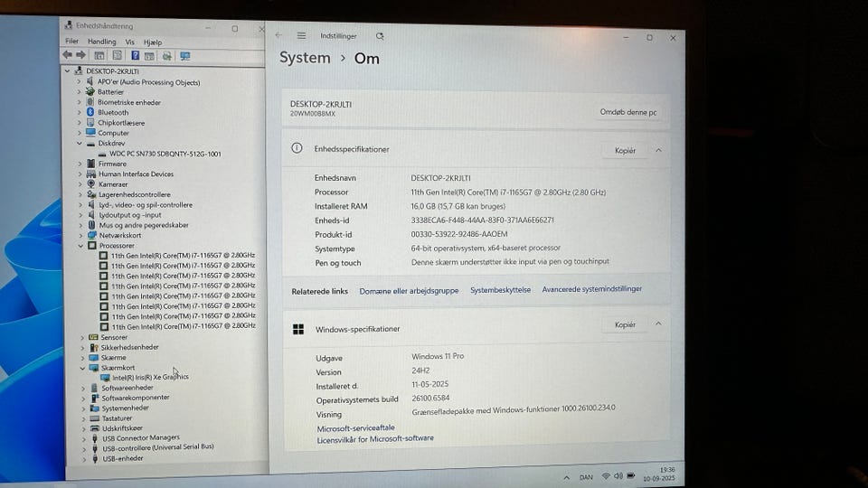Screen dimensions: 868x488
Task: Click the Computer category icon
Action: point(90,132)
